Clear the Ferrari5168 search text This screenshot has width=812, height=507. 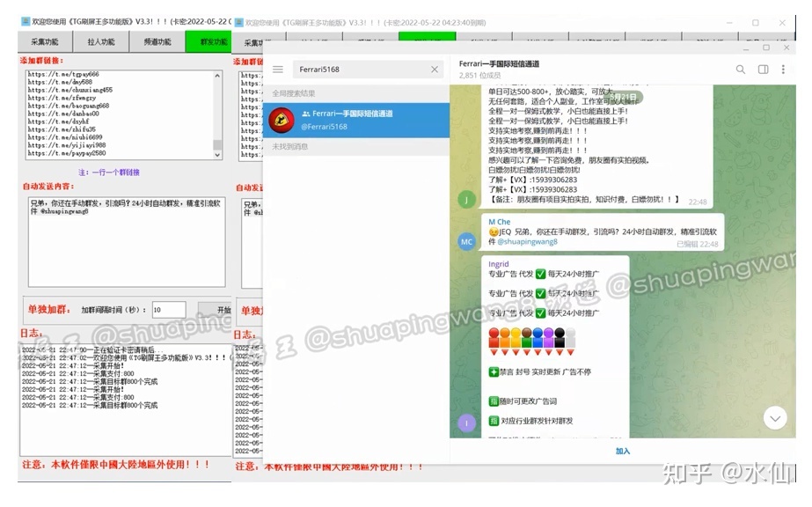pos(435,70)
